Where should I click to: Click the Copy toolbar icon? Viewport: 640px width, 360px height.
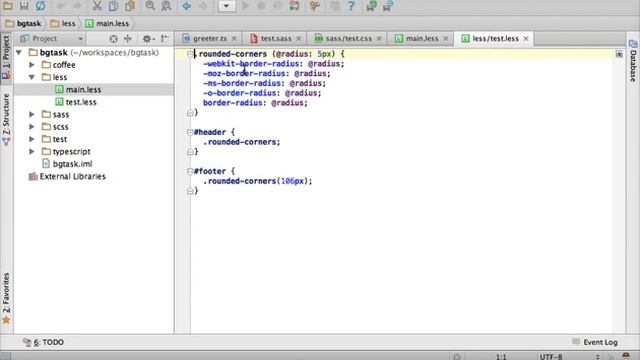(x=113, y=6)
